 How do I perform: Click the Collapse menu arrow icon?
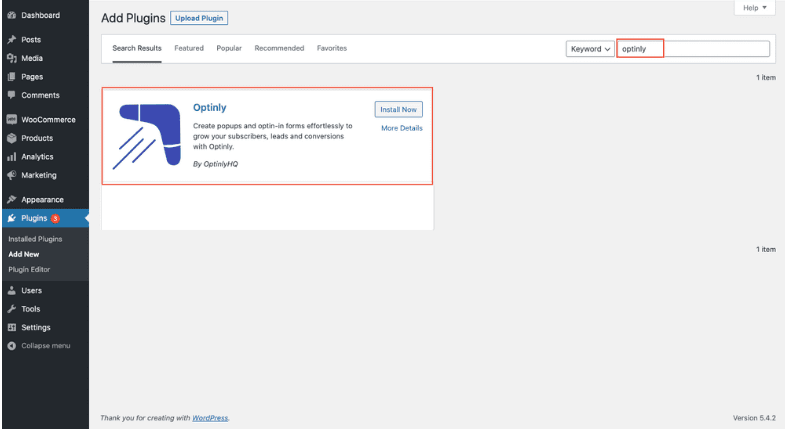coord(12,346)
